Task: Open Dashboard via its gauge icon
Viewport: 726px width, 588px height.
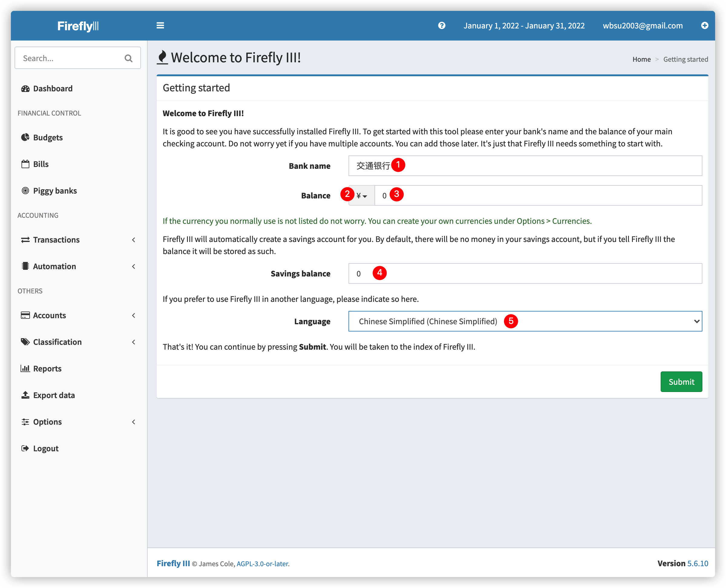Action: click(x=25, y=89)
